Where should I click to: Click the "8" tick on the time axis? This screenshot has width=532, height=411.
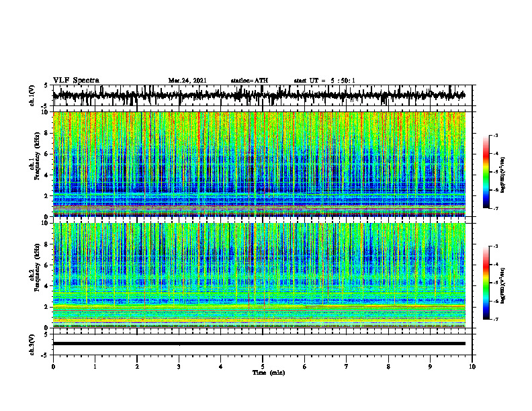point(388,367)
